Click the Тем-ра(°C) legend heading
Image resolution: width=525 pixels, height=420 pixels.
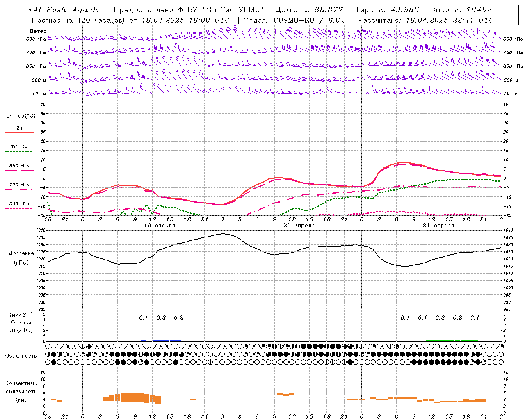pyautogui.click(x=19, y=116)
